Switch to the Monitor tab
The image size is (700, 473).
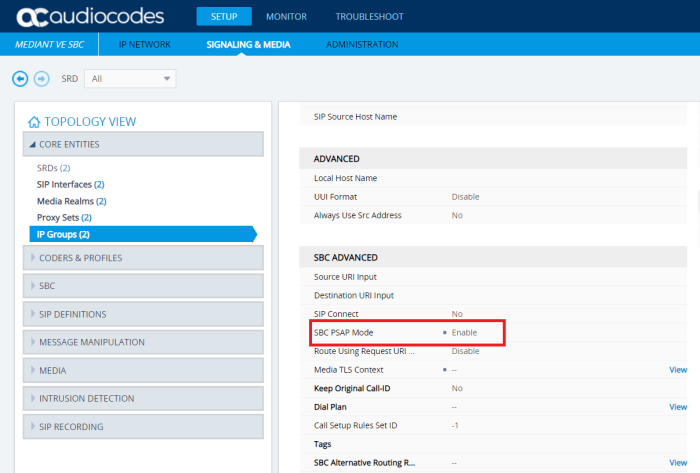pyautogui.click(x=286, y=17)
